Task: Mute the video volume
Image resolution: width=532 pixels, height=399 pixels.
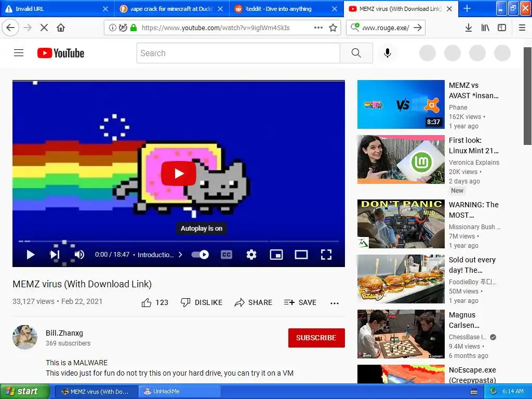Action: 79,255
